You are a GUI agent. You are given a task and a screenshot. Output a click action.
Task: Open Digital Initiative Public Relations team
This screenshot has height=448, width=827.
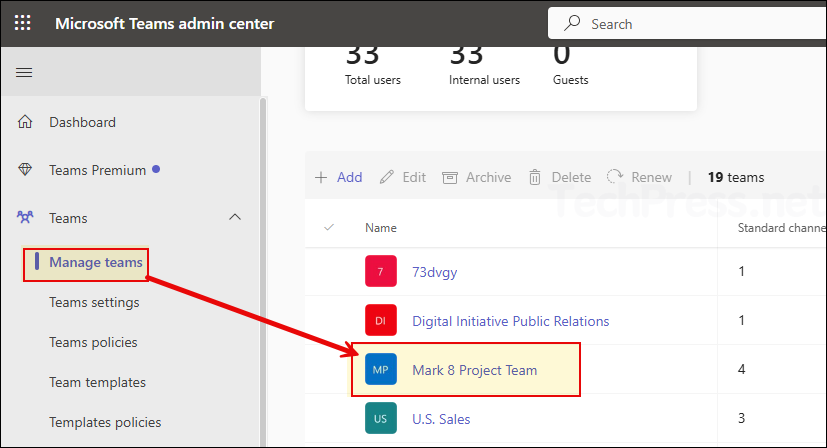click(x=511, y=321)
